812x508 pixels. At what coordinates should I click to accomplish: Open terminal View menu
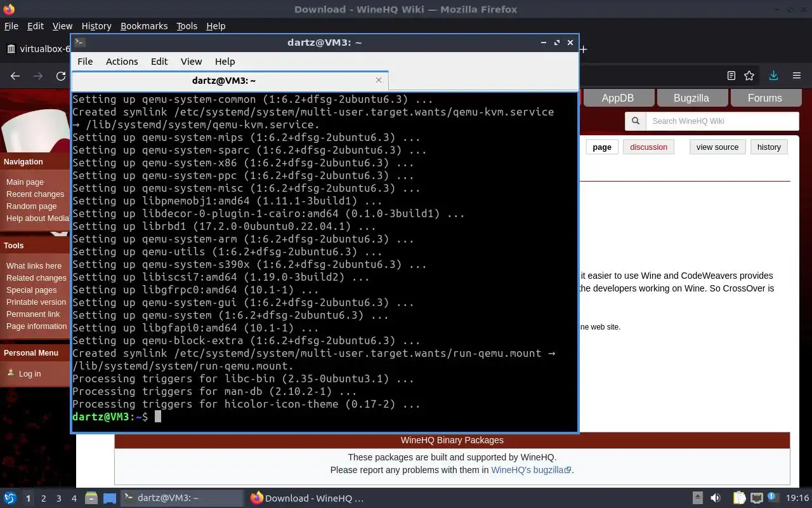click(x=191, y=62)
